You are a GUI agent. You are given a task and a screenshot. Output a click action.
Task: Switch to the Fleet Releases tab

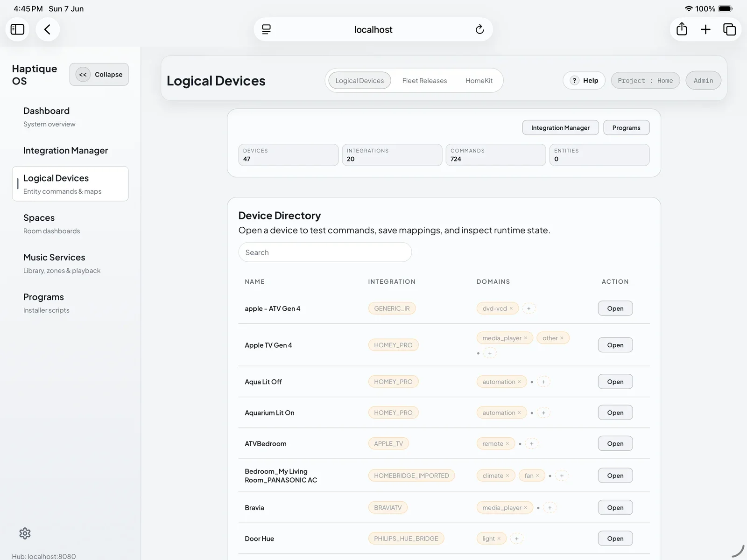point(424,80)
